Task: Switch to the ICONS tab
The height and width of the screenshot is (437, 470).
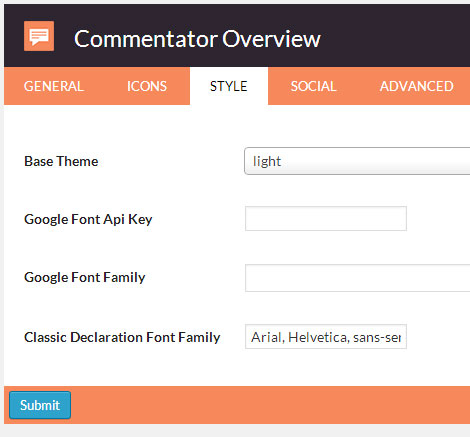Action: [x=147, y=86]
